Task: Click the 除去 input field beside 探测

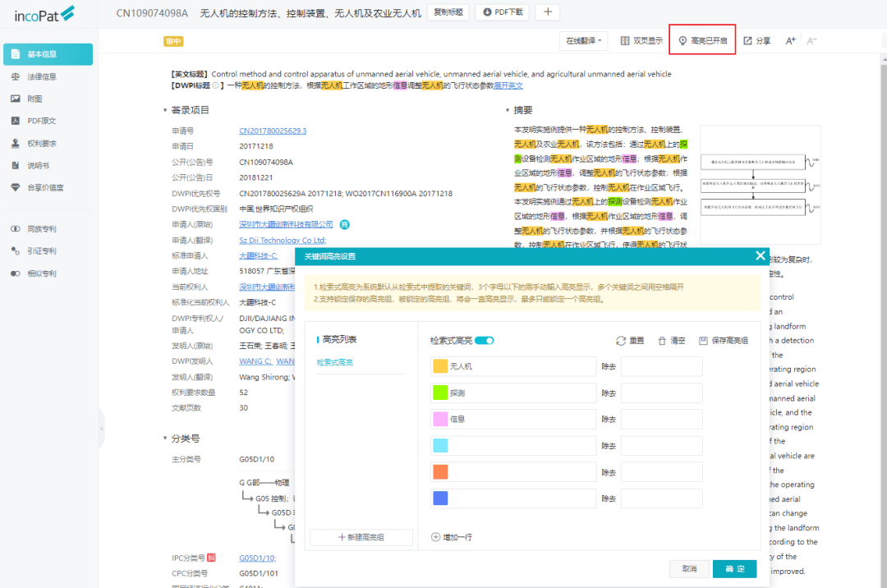Action: tap(661, 393)
